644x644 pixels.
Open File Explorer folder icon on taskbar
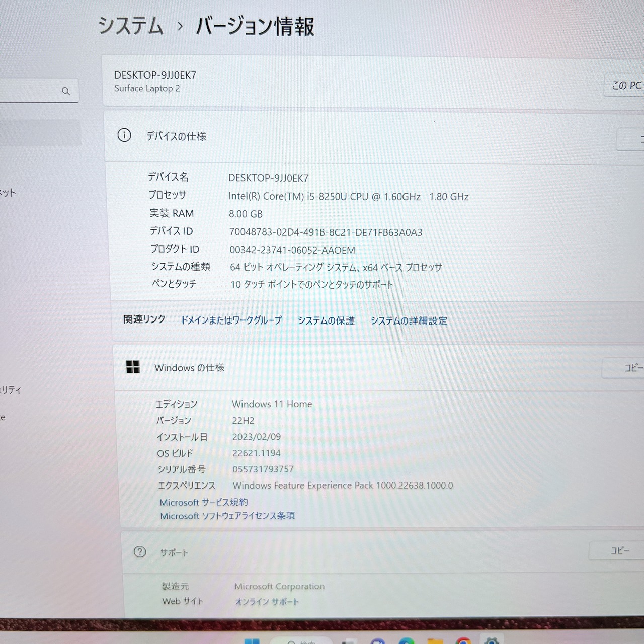(435, 640)
